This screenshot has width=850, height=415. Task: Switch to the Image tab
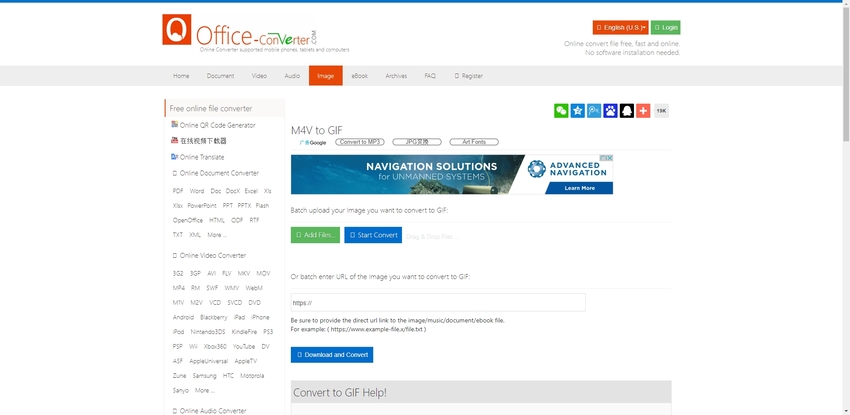(x=325, y=76)
